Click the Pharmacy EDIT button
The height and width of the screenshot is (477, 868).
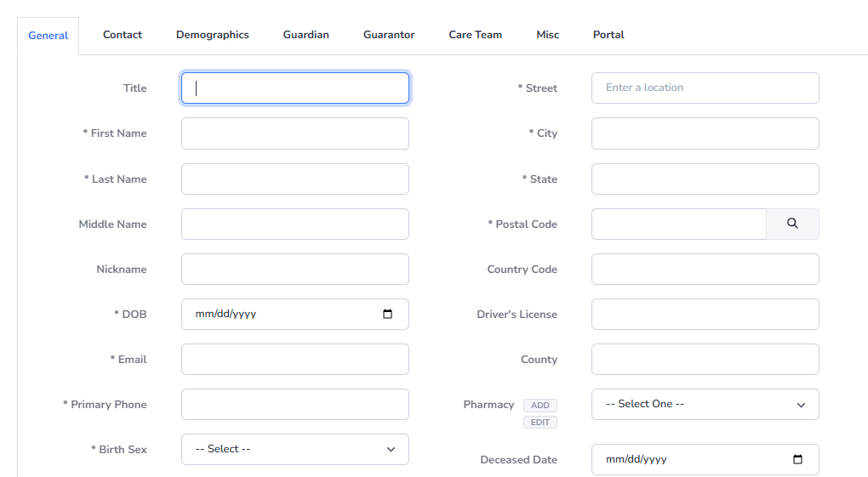[540, 423]
